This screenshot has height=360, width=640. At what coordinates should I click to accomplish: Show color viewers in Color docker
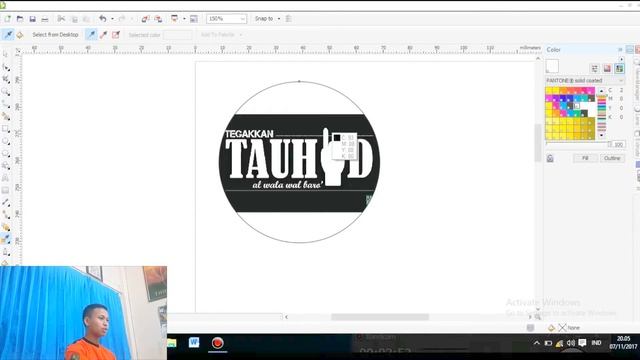point(607,68)
